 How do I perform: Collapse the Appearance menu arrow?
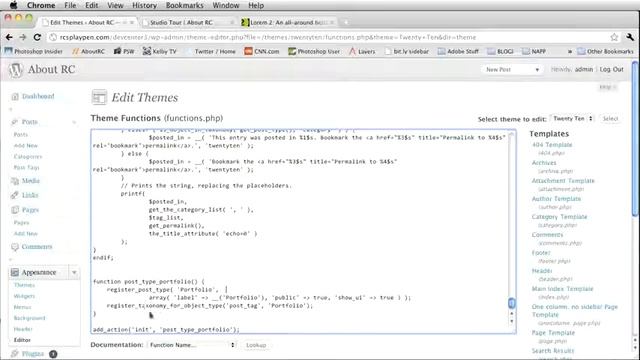(74, 272)
